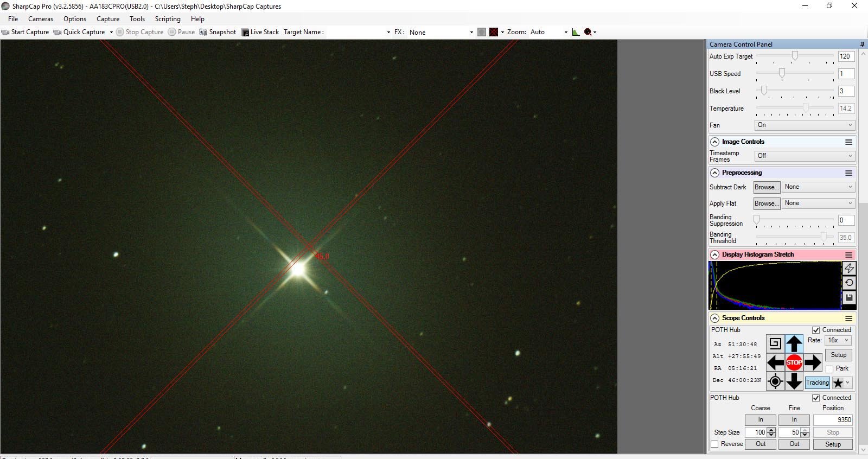The image size is (868, 459).
Task: Click Browse for Apply Flat
Action: pos(767,203)
